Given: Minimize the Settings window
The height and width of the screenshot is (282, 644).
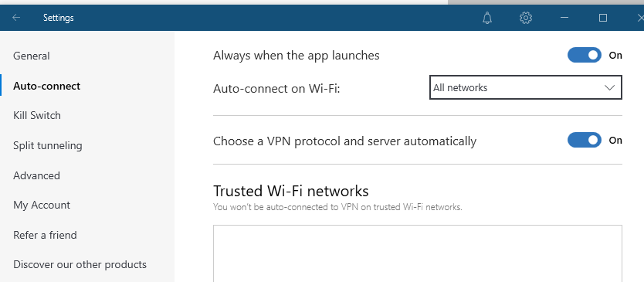Looking at the screenshot, I should pos(564,18).
